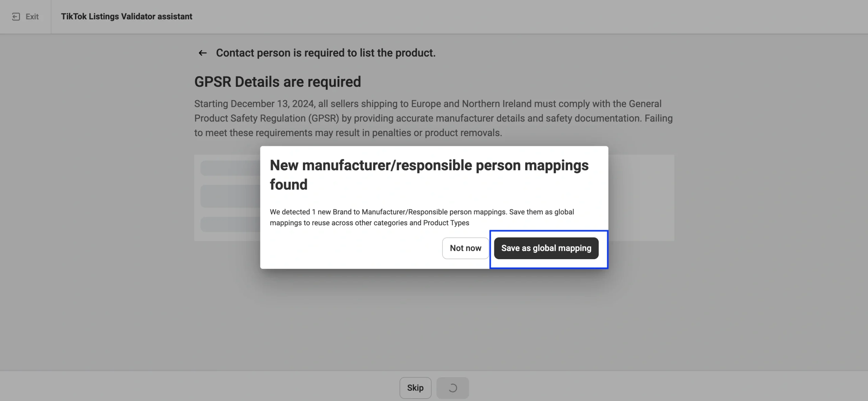
Task: Click the GPSR regulation description paragraph
Action: 433,118
